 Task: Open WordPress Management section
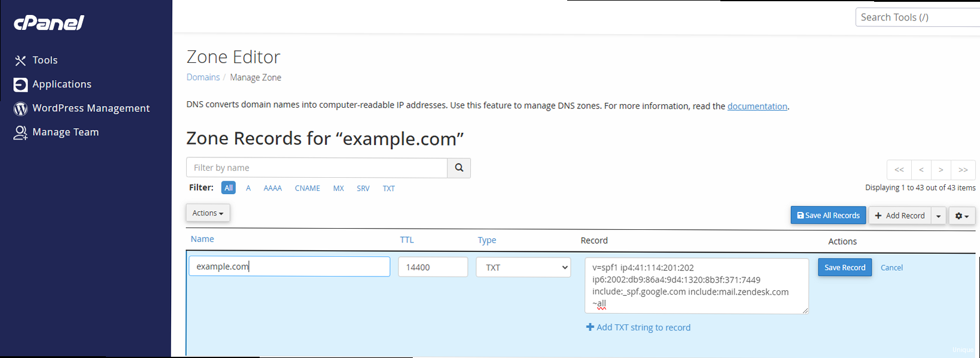click(90, 108)
